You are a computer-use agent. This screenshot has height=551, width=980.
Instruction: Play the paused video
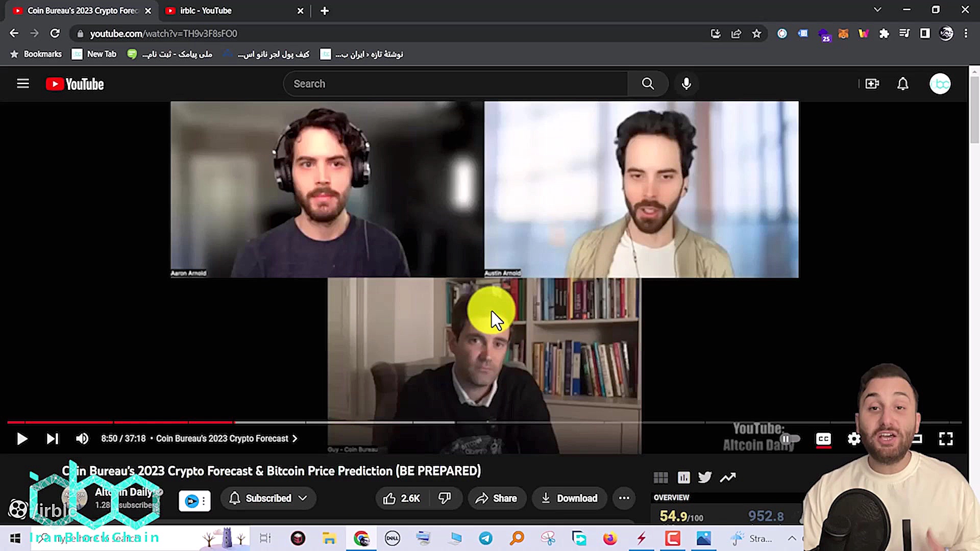point(21,439)
